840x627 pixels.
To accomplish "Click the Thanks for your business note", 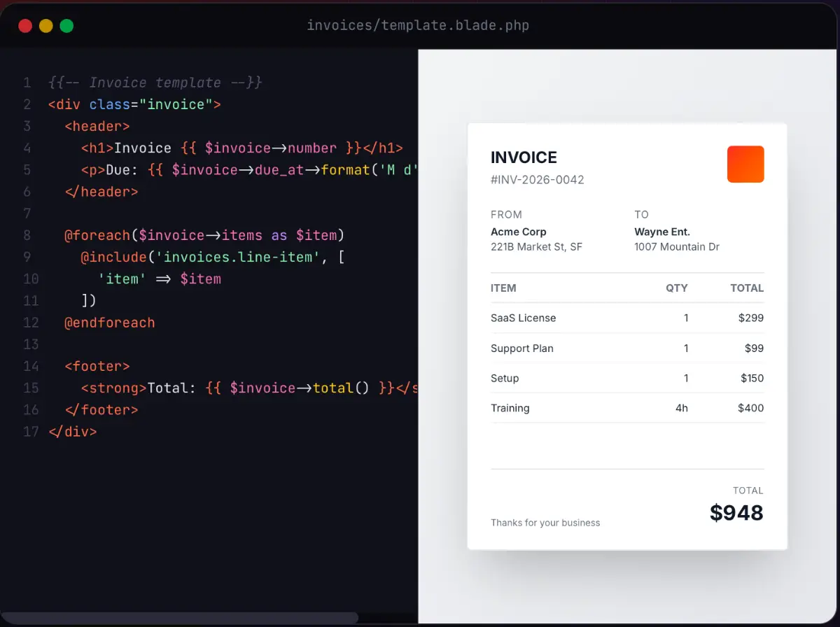I will (545, 523).
